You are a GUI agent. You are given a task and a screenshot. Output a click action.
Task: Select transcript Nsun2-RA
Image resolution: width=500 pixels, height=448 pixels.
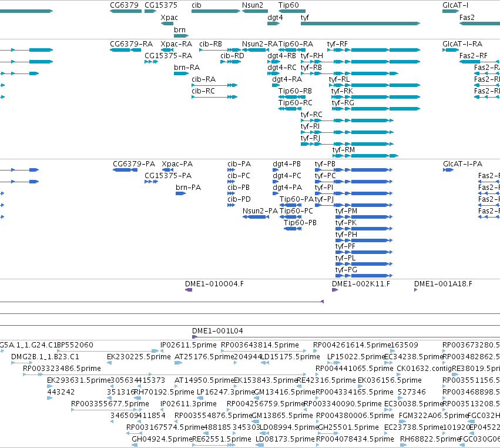click(256, 50)
